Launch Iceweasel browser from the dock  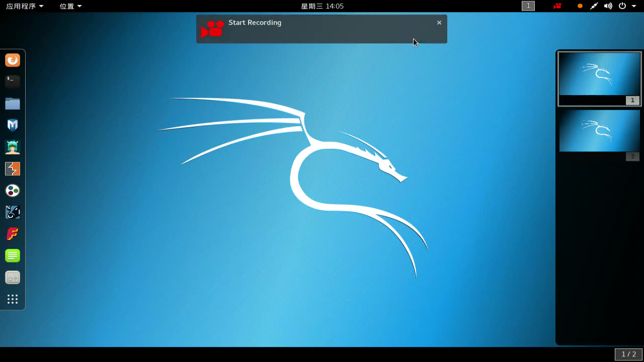point(13,60)
